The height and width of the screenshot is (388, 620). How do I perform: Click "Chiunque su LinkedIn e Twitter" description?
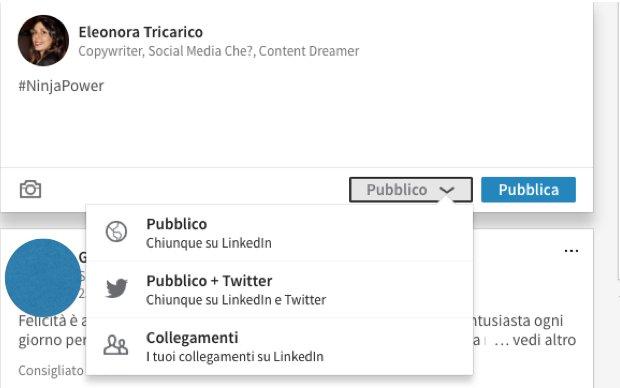[236, 300]
